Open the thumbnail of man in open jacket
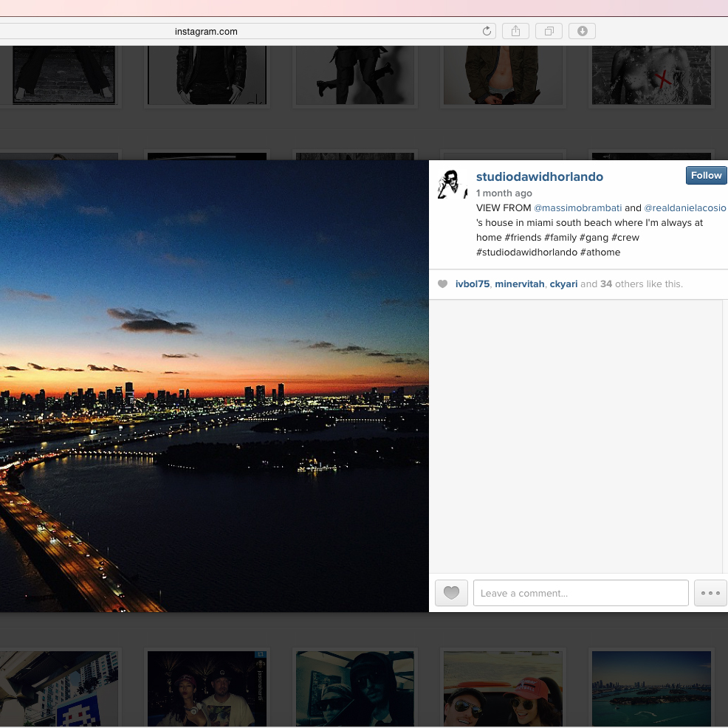Viewport: 728px width, 728px height. [x=503, y=75]
